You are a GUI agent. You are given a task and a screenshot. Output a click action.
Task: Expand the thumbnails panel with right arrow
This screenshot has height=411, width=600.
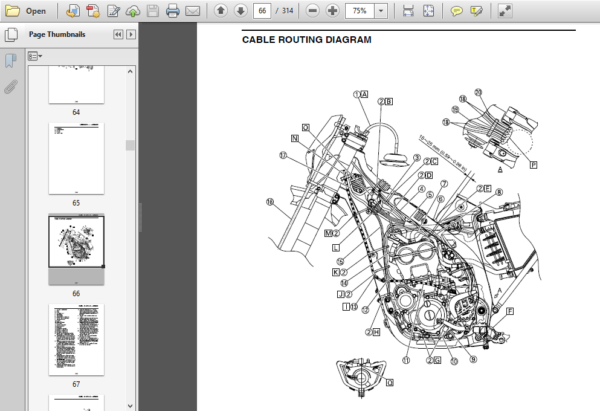pos(131,34)
